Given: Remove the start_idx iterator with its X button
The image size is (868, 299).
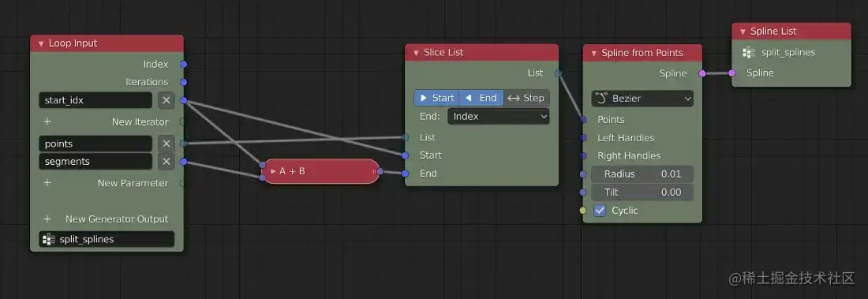Looking at the screenshot, I should (x=166, y=100).
